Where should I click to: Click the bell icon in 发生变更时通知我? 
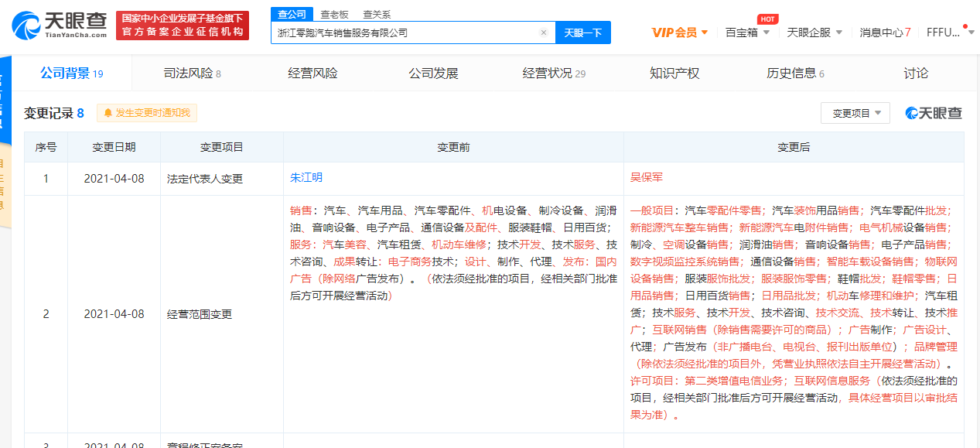(x=108, y=113)
